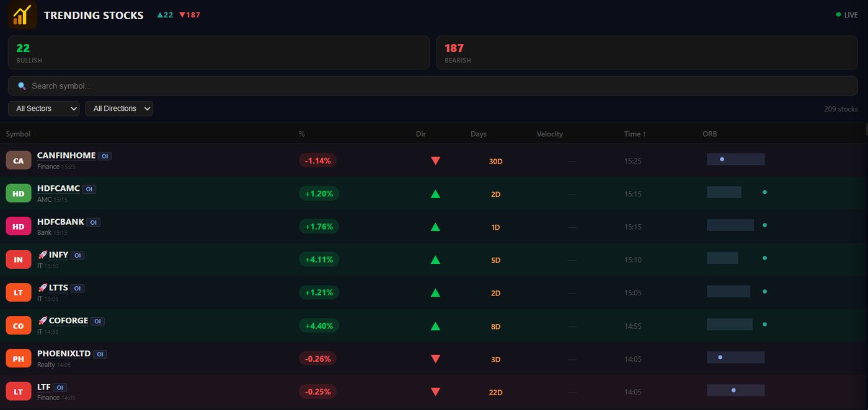Sort by the % column header
Image resolution: width=868 pixels, height=410 pixels.
pyautogui.click(x=302, y=134)
